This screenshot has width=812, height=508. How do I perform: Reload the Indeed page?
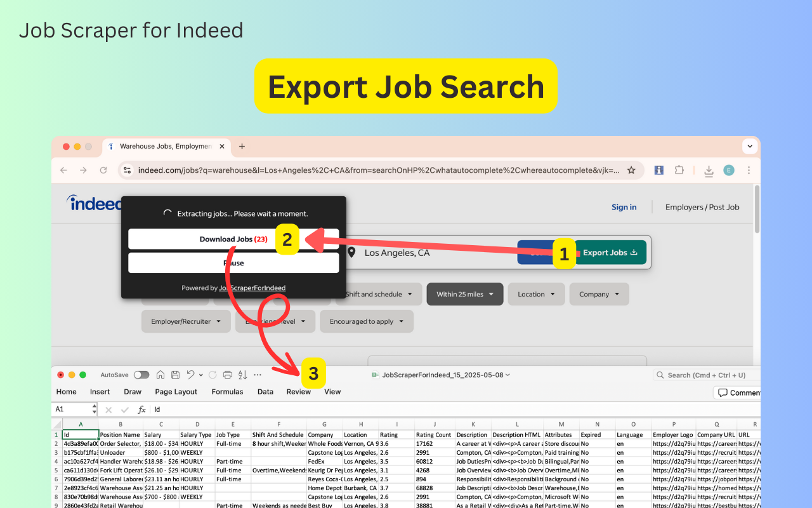[103, 170]
